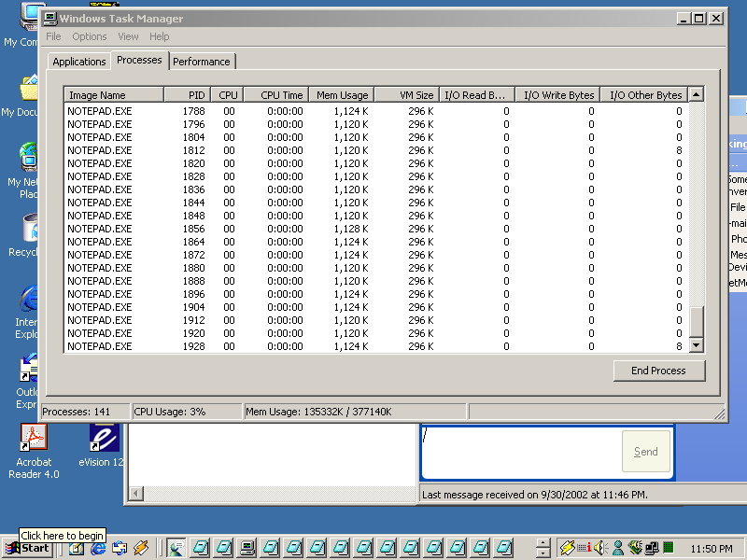Select the NOTEPAD.EXE process with PID 1812
Viewport: 747px width, 560px height.
tap(100, 150)
